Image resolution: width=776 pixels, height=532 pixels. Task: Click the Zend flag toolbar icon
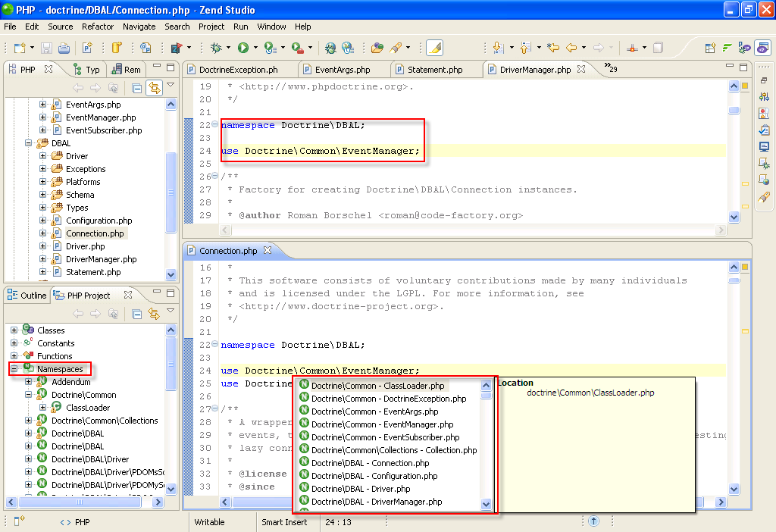pos(176,48)
